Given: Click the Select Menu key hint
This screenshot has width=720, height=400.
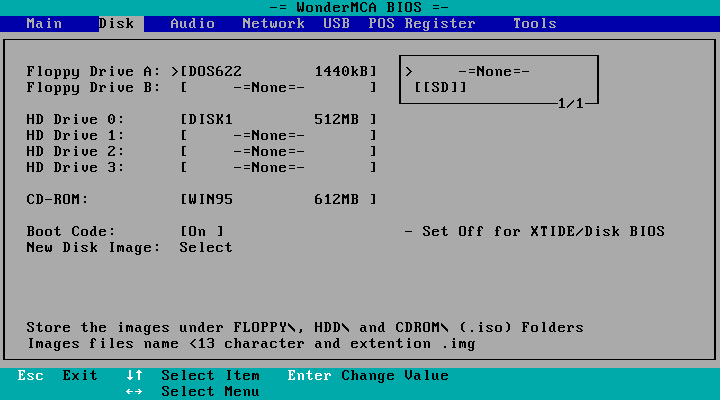Looking at the screenshot, I should tap(193, 392).
